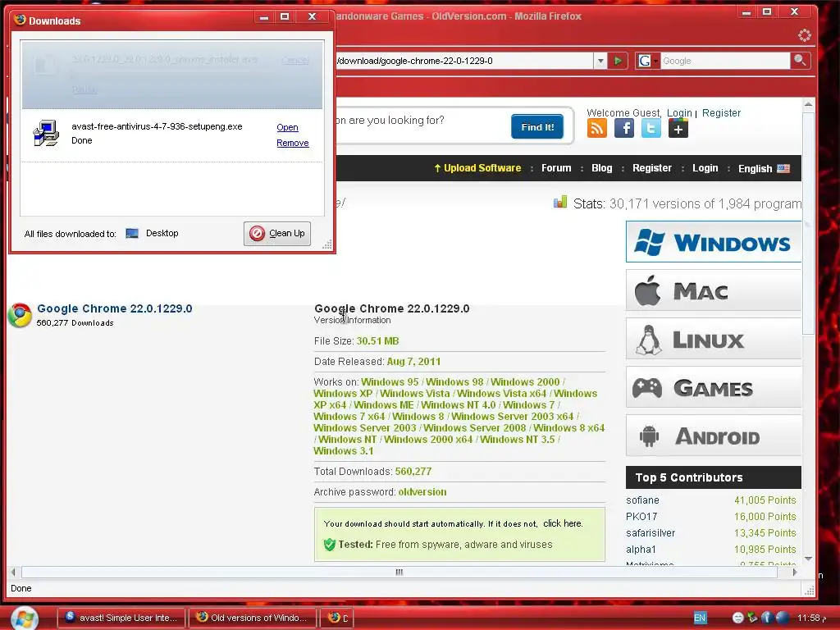
Task: Choose English language option
Action: (x=756, y=169)
